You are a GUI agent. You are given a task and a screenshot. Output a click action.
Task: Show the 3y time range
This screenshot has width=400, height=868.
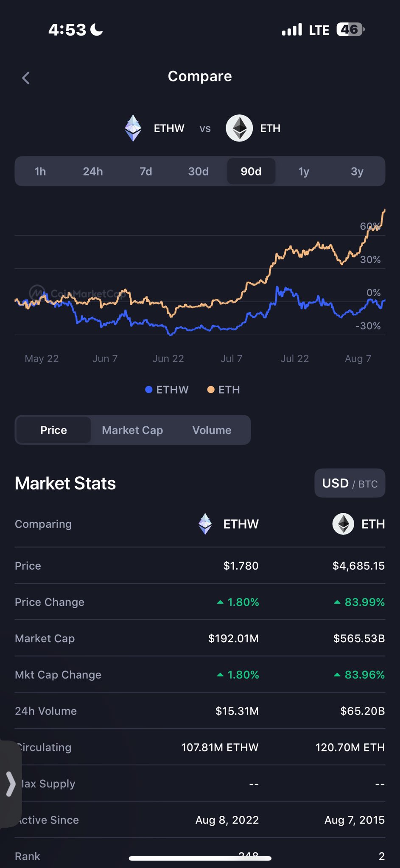(357, 171)
